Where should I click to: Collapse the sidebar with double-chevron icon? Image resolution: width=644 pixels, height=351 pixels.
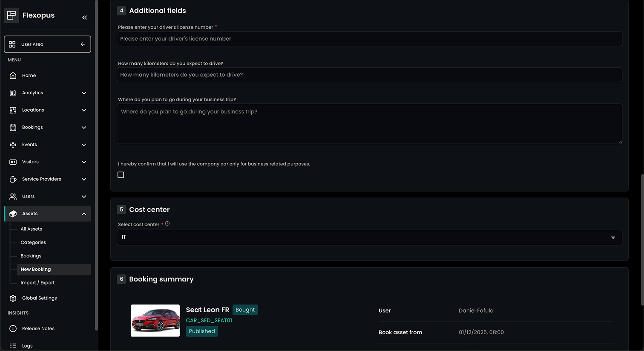84,17
